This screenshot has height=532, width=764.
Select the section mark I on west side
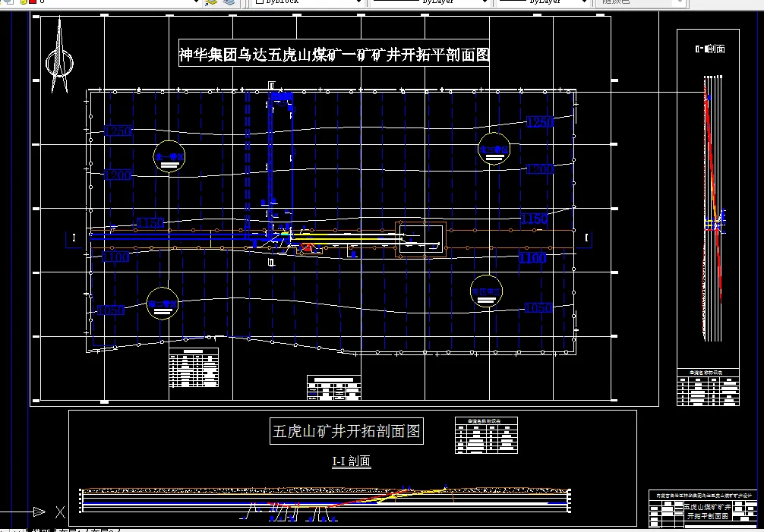coord(74,238)
